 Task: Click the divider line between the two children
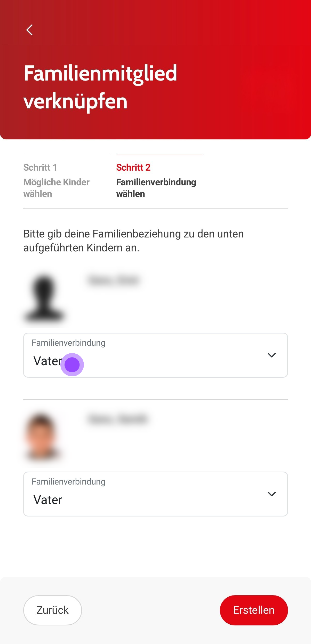point(155,400)
